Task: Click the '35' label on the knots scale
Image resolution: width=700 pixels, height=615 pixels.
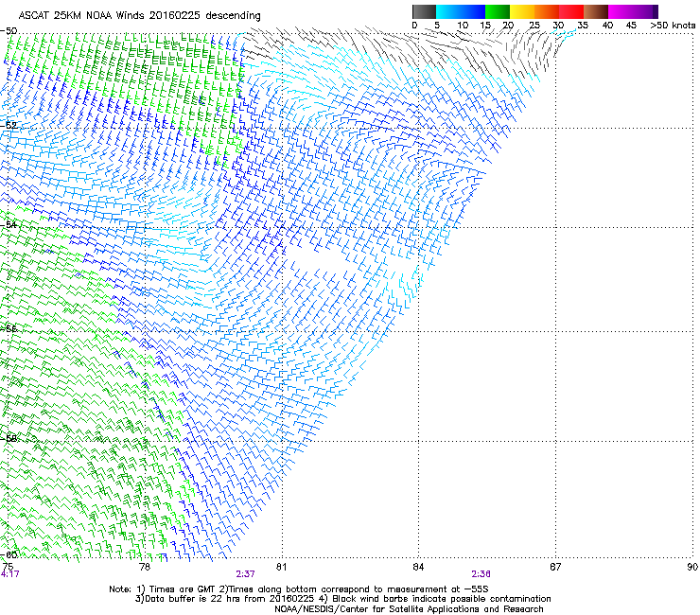Action: point(583,26)
